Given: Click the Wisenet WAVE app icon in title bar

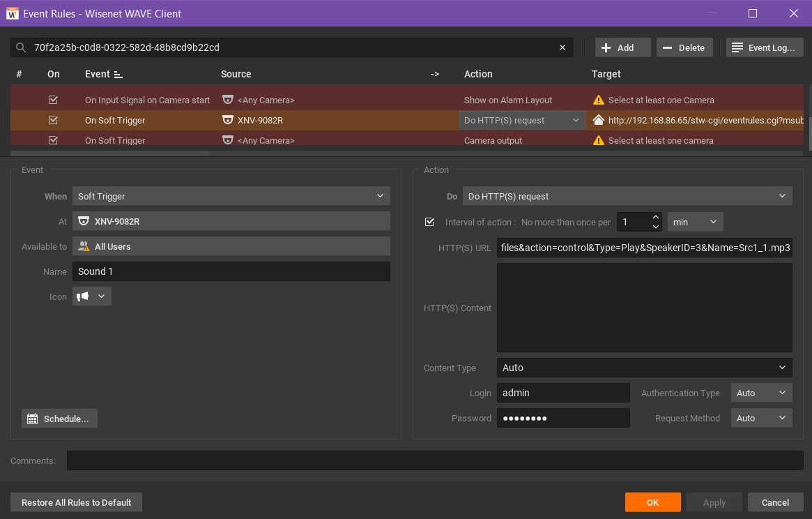Looking at the screenshot, I should [x=12, y=13].
